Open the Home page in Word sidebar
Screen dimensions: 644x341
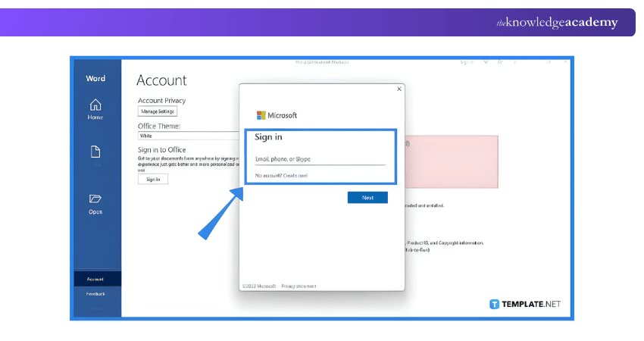click(x=95, y=109)
